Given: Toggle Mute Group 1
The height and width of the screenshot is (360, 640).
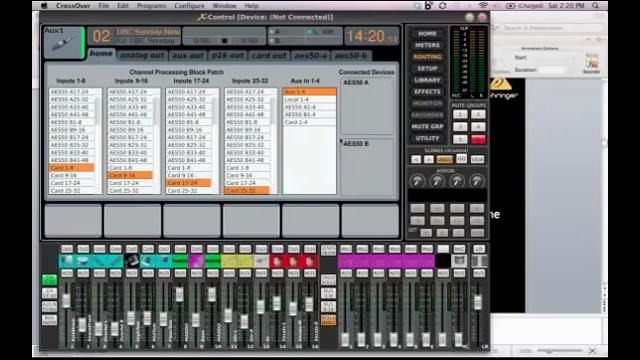Looking at the screenshot, I should click(x=460, y=114).
